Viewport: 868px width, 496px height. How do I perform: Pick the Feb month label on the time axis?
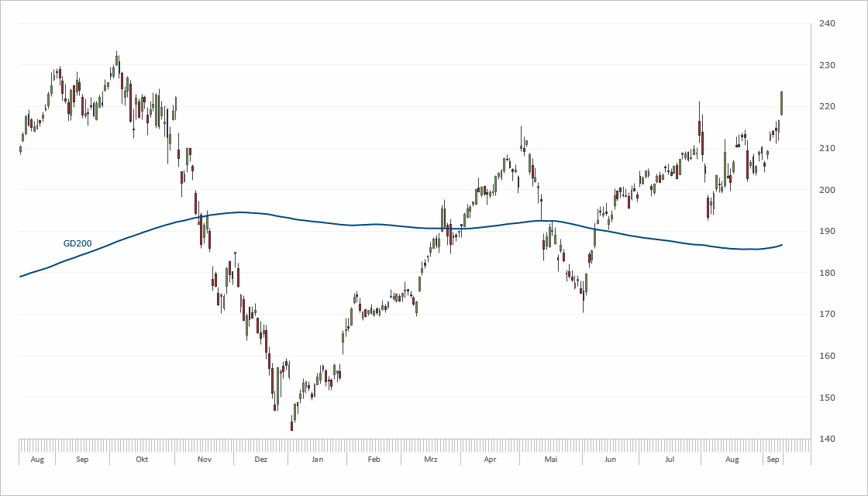click(x=374, y=460)
